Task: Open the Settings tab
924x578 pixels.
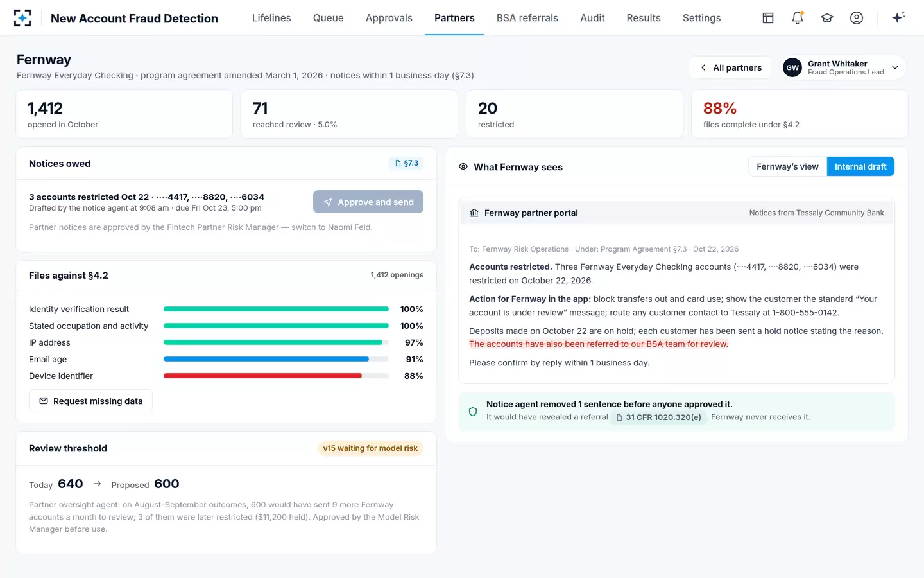Action: (701, 18)
